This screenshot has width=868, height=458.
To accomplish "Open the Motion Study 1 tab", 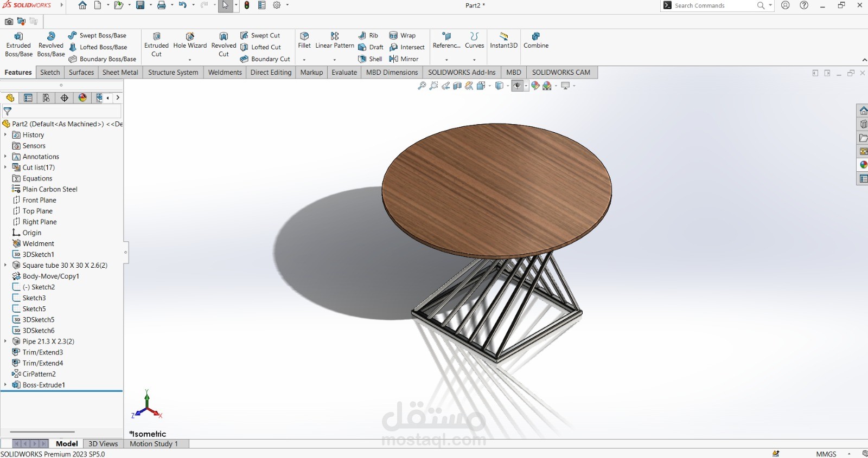I will point(154,443).
